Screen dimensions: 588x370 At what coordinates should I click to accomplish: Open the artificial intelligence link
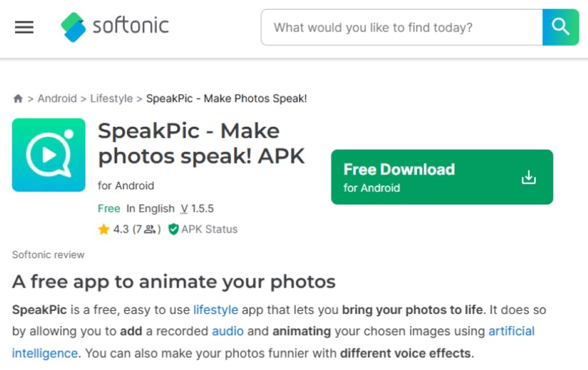(x=512, y=331)
